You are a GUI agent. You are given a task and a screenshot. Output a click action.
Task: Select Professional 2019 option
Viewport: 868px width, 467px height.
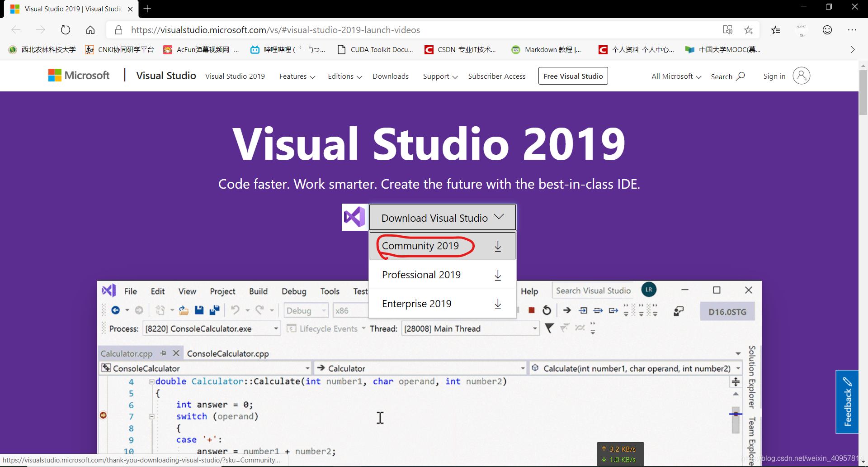(443, 275)
